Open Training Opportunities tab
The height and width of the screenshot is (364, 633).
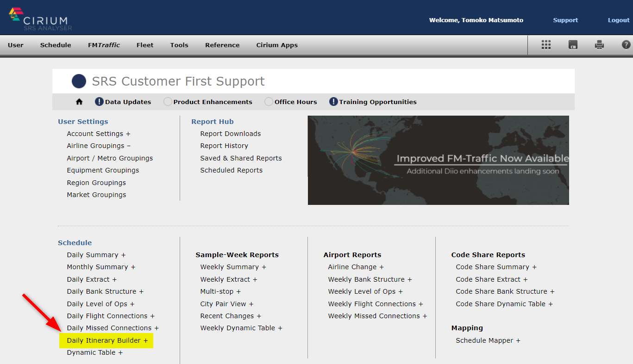pos(378,102)
